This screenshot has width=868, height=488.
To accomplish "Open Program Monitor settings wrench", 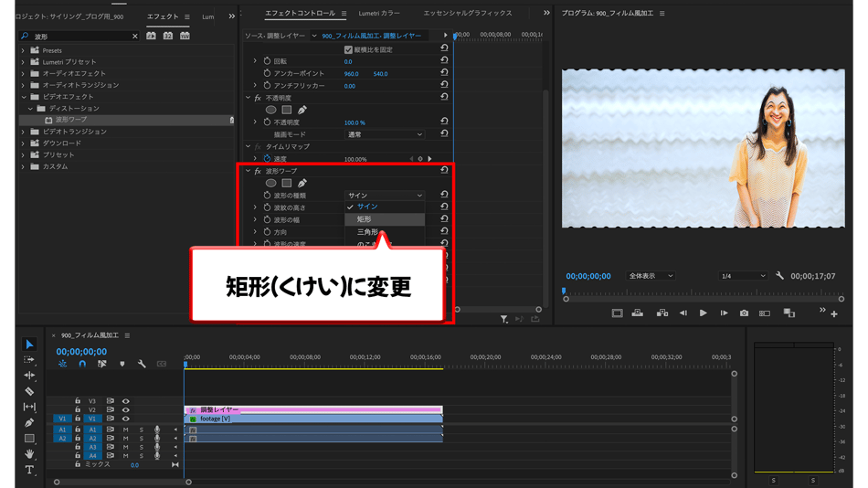I will (x=779, y=276).
